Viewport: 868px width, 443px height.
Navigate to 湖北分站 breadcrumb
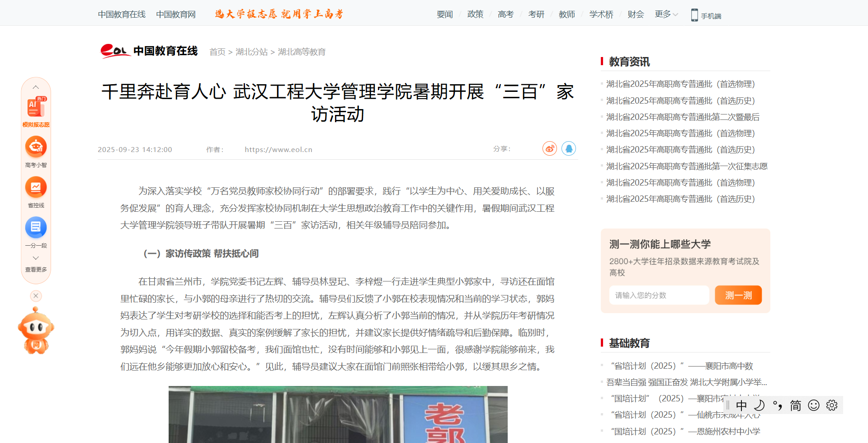click(252, 52)
